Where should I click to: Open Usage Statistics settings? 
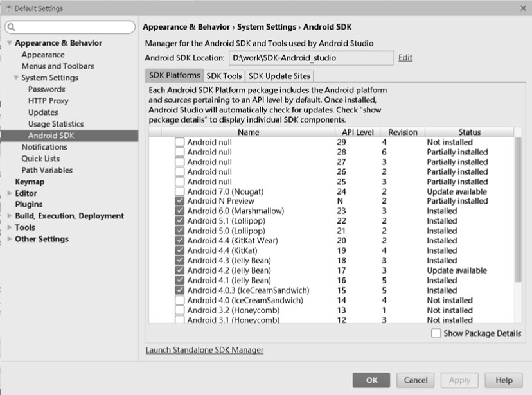point(56,124)
